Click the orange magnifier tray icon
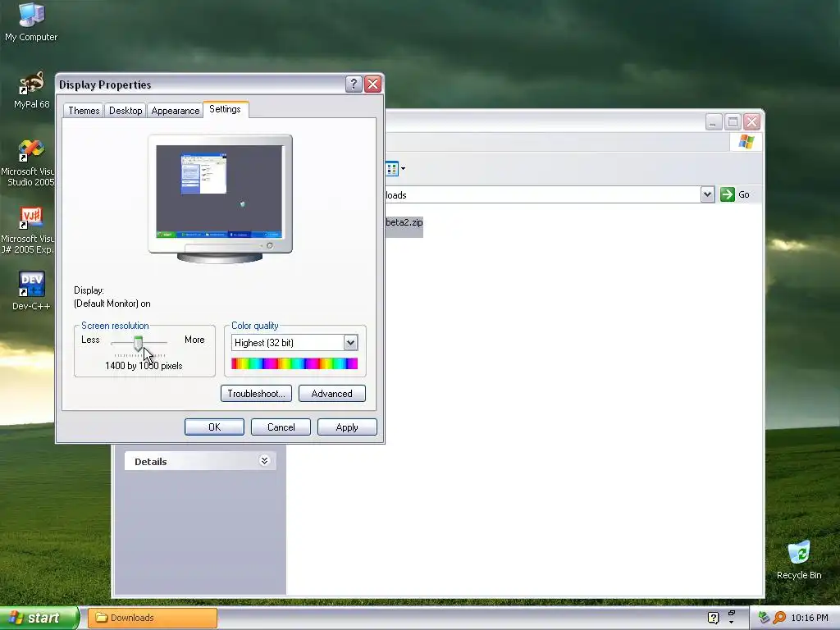The width and height of the screenshot is (840, 630). [779, 618]
